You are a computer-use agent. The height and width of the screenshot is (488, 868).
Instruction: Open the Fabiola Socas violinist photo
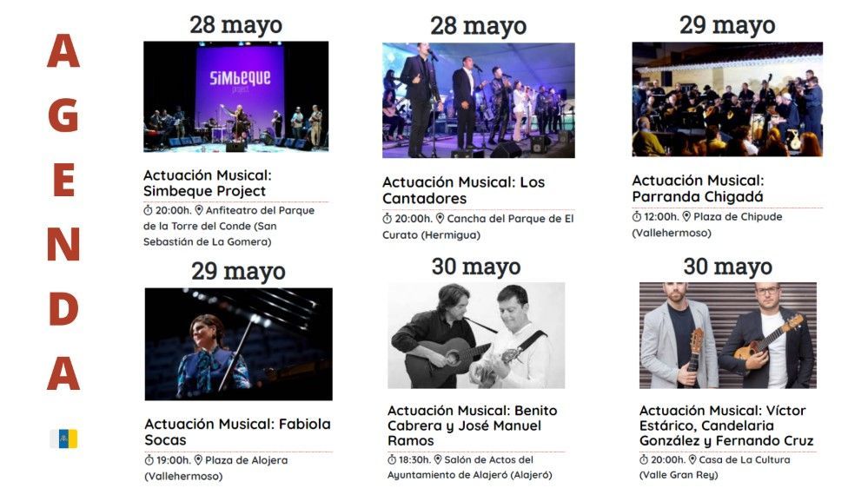click(x=239, y=344)
